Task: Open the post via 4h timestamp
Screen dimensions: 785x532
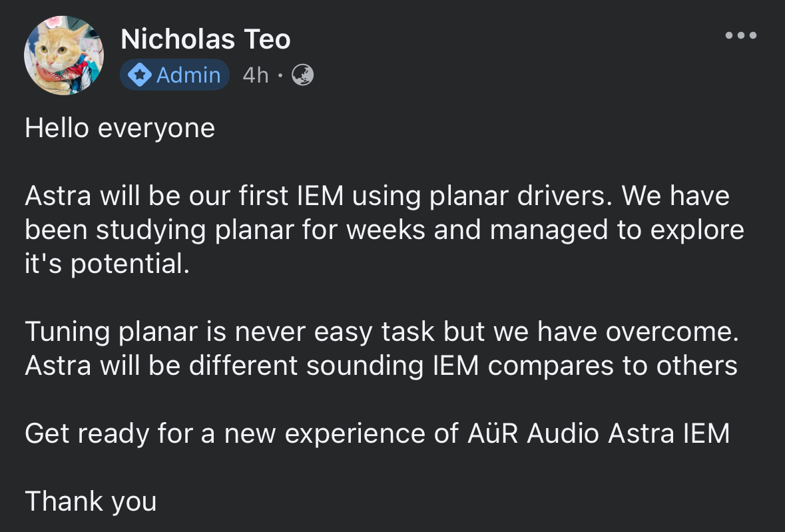Action: point(255,75)
